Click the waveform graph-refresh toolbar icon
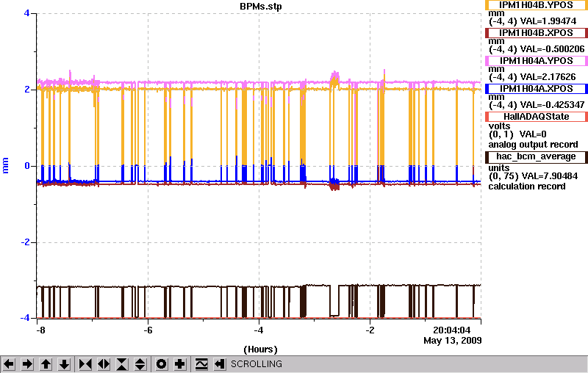 point(201,364)
